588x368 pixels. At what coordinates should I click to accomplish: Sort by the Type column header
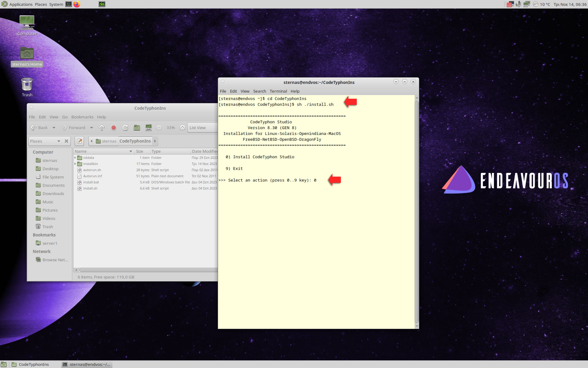[x=170, y=151]
